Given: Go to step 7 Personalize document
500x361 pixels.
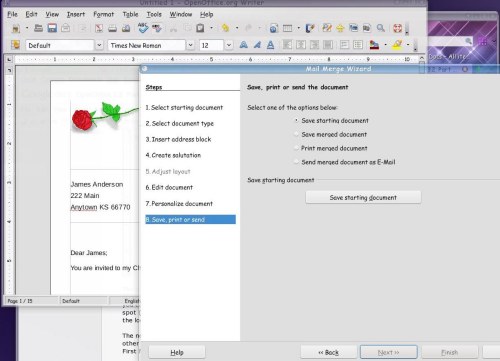Looking at the screenshot, I should [x=179, y=204].
